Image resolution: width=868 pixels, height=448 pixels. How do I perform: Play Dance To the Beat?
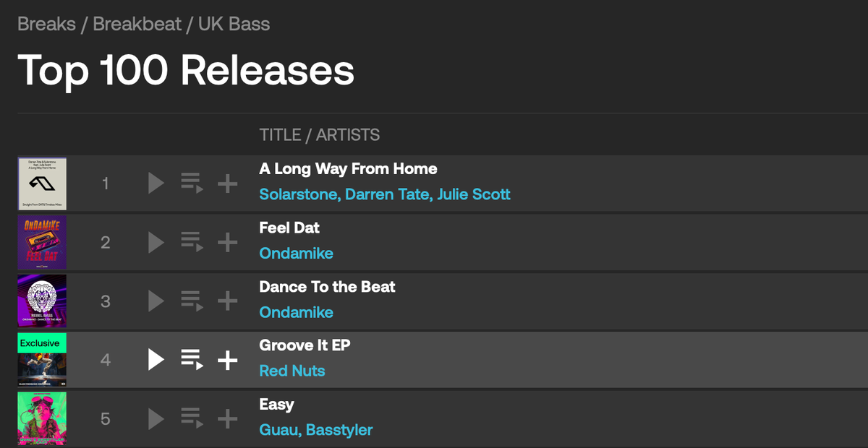coord(156,301)
